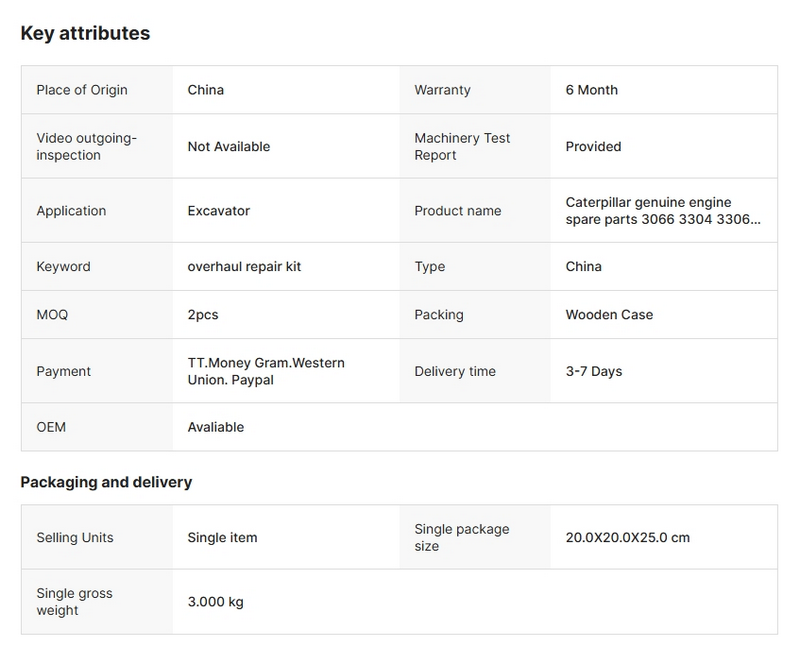Select the 3-7 Days delivery time
The height and width of the screenshot is (647, 800).
594,371
